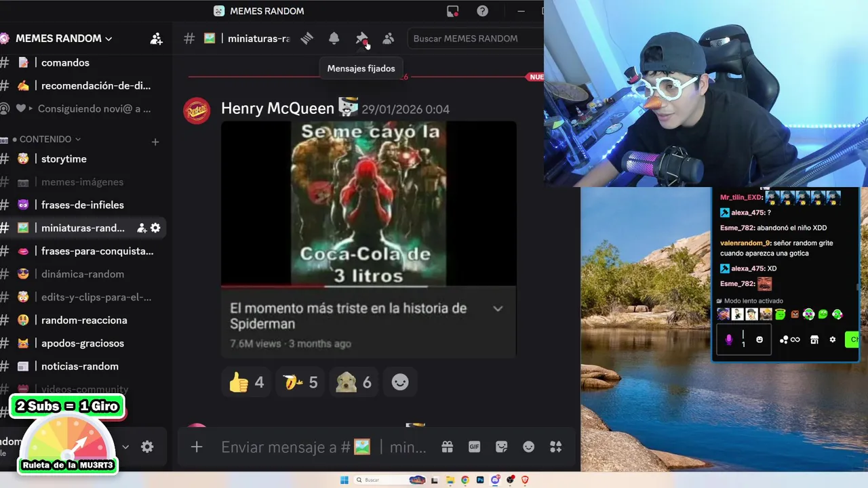Focus the Enviar mensaje input box
This screenshot has width=868, height=488.
pyautogui.click(x=323, y=447)
